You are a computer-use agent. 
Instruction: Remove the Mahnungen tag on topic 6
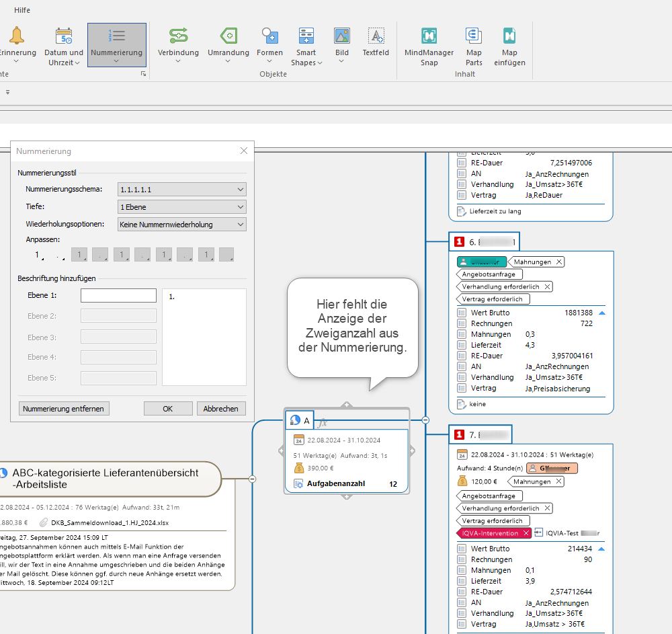(559, 262)
